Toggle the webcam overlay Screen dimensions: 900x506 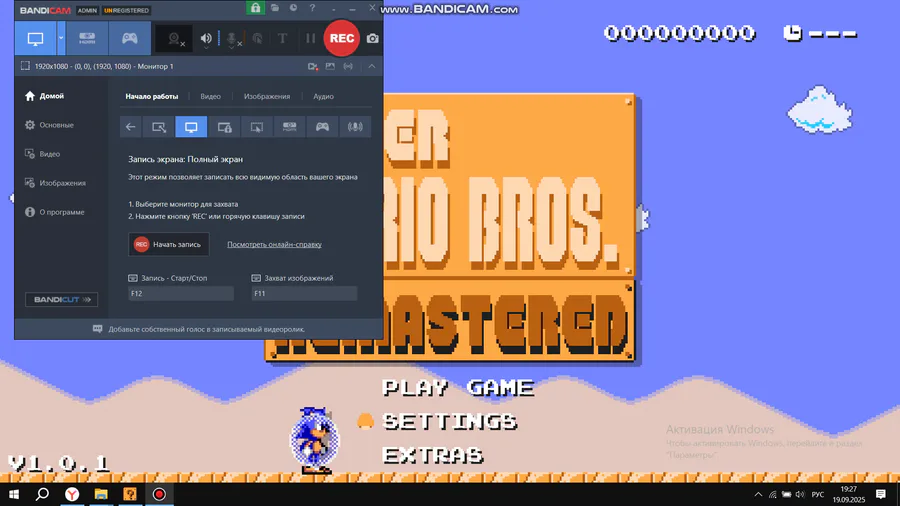click(175, 39)
